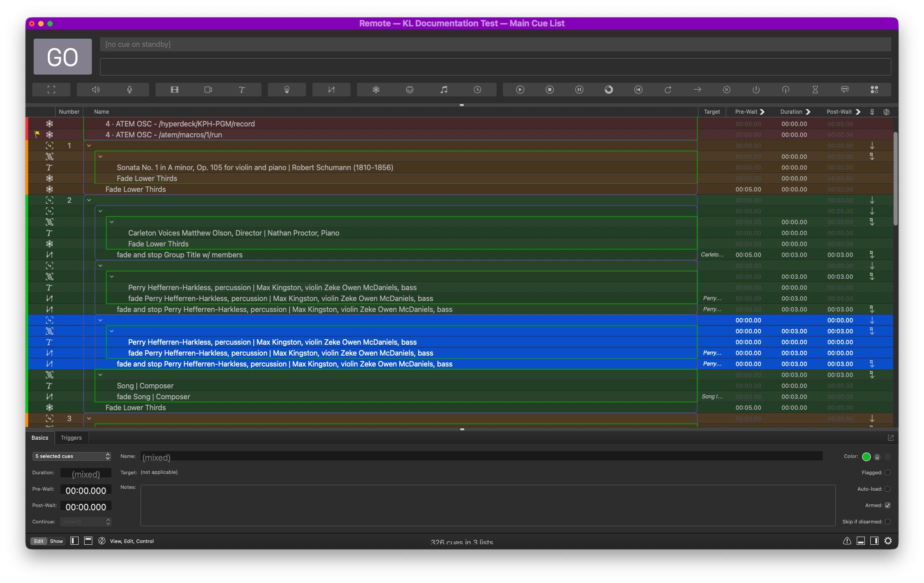The image size is (924, 583).
Task: Add a new Start cue from toolbar
Action: (520, 90)
